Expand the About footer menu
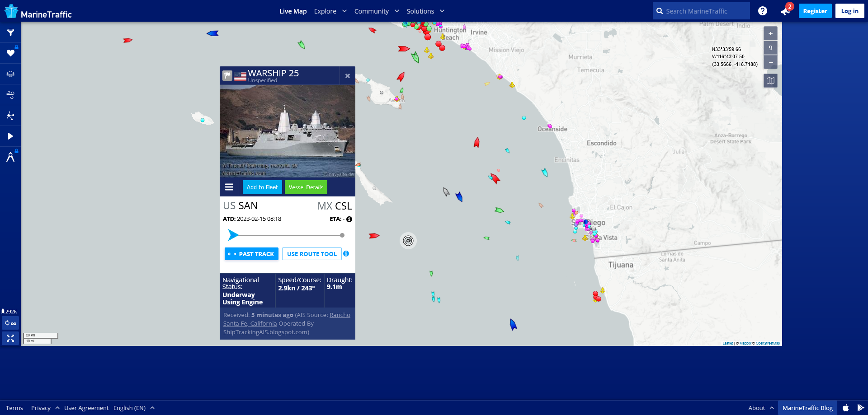The width and height of the screenshot is (868, 415). click(761, 408)
